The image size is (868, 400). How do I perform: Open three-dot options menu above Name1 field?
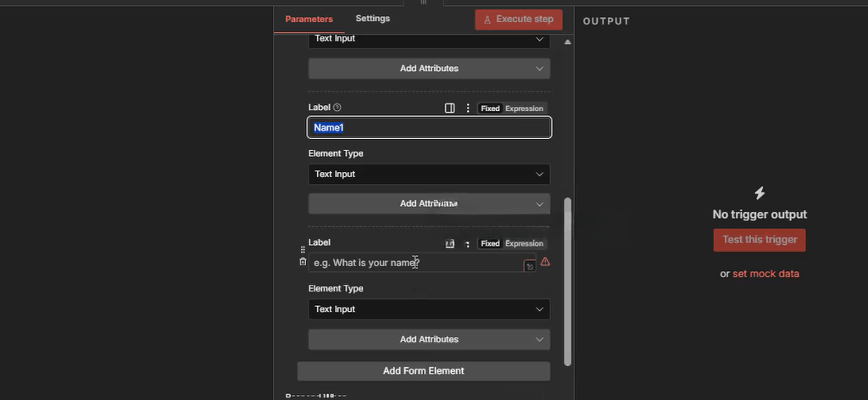tap(468, 108)
